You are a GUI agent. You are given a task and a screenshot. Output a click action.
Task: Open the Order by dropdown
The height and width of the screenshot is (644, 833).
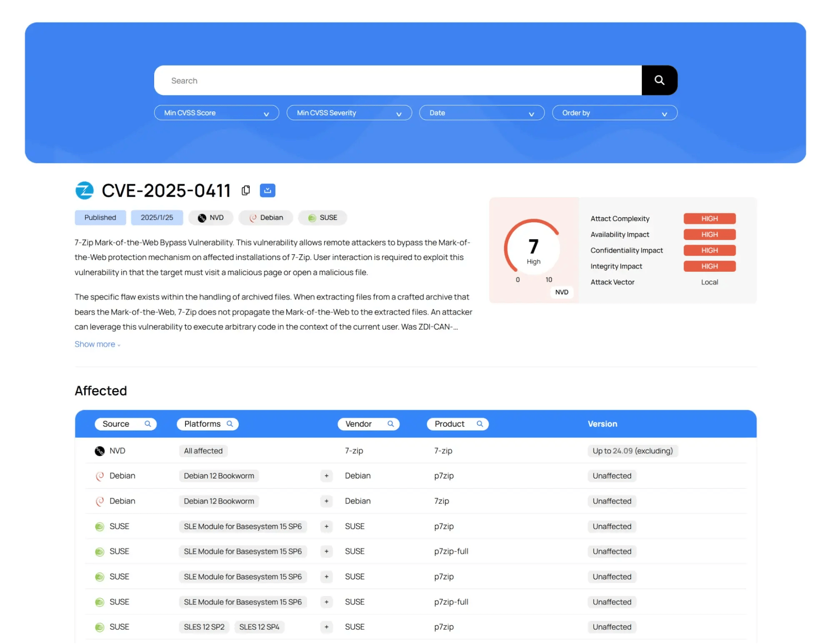coord(615,113)
